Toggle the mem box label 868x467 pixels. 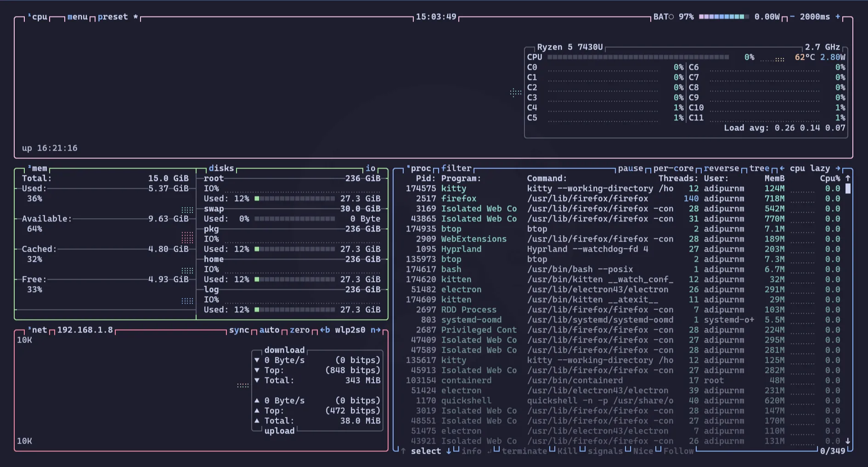(x=38, y=169)
